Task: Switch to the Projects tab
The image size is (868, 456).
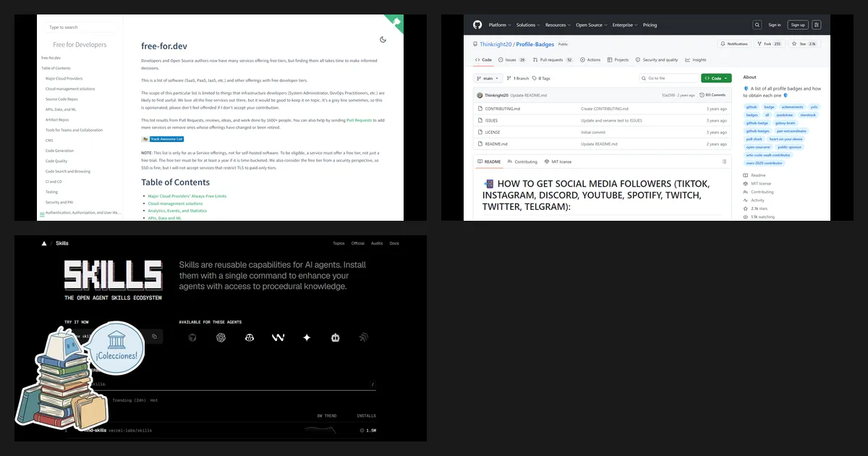Action: [x=618, y=60]
